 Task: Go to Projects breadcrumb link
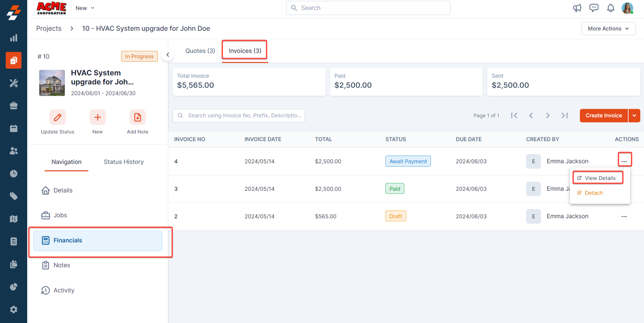(49, 29)
